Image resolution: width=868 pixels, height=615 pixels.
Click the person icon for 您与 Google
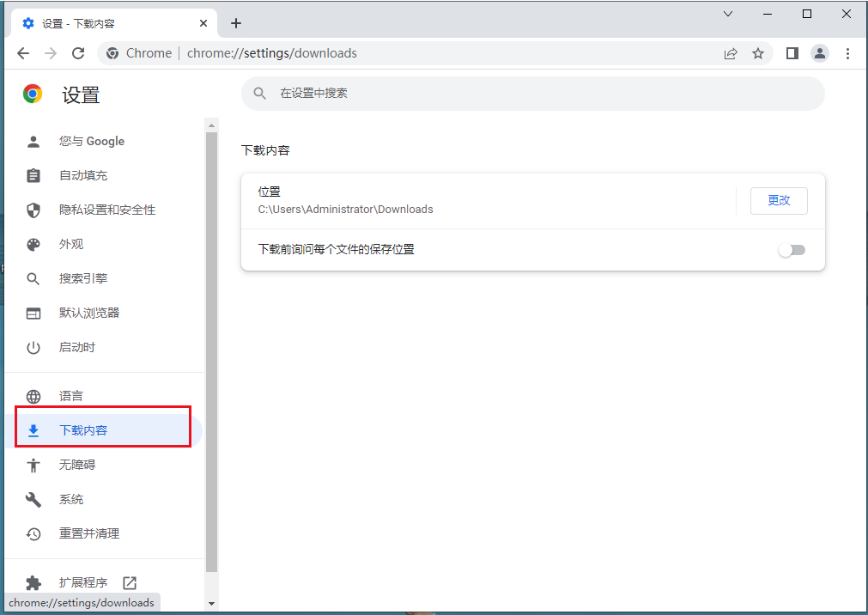coord(33,141)
